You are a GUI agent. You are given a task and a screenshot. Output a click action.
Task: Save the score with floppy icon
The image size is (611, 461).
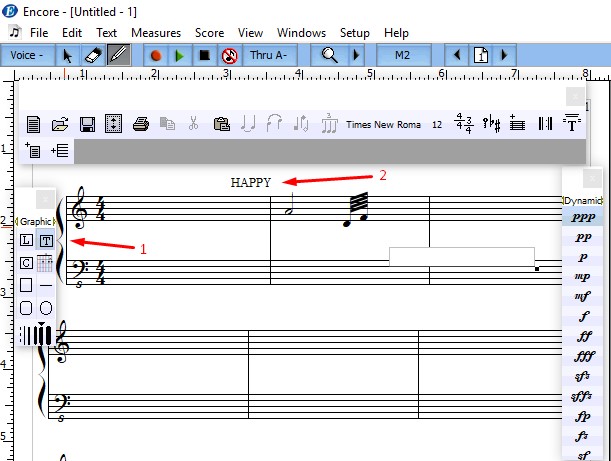87,125
